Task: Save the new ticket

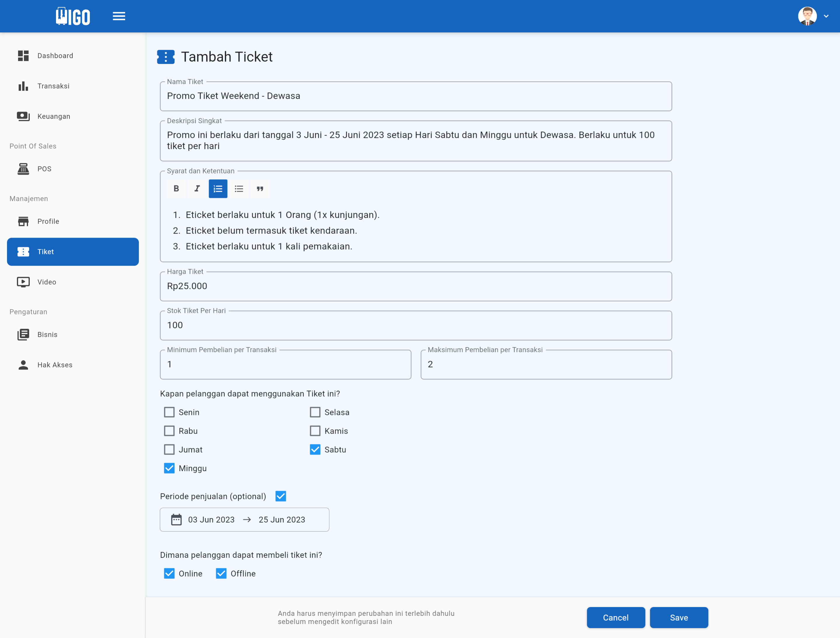Action: [679, 618]
